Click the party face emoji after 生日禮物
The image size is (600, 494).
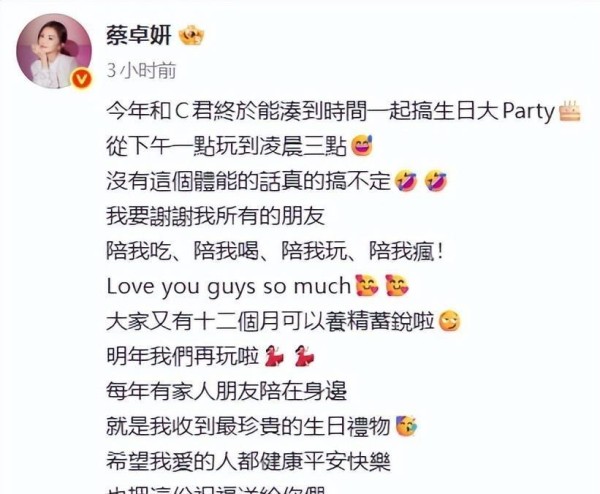(x=406, y=426)
